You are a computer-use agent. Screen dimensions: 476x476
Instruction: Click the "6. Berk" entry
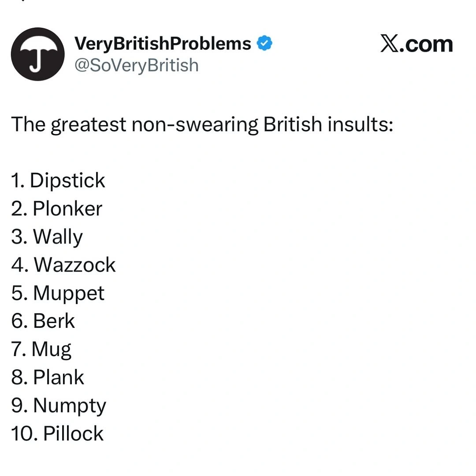[43, 321]
